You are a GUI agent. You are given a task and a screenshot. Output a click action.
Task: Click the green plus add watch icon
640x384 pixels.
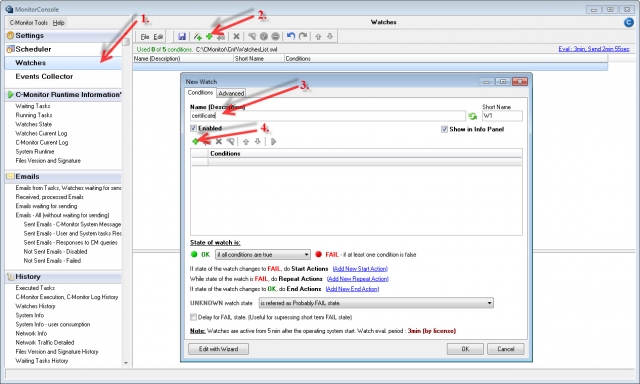click(x=209, y=36)
